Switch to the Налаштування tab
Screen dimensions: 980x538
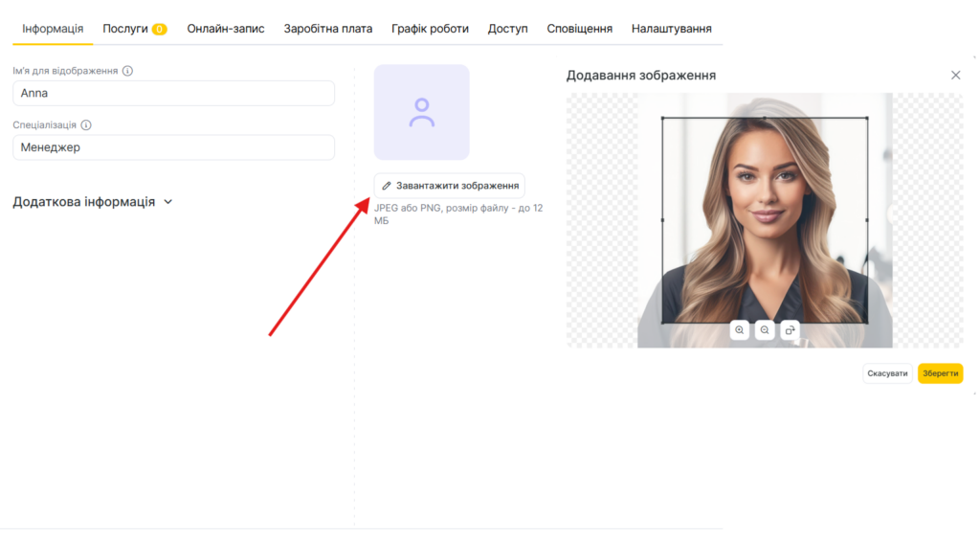(x=671, y=29)
